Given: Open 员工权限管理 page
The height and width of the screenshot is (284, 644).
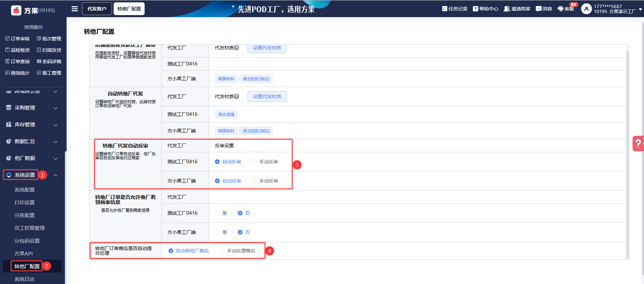Looking at the screenshot, I should (30, 228).
